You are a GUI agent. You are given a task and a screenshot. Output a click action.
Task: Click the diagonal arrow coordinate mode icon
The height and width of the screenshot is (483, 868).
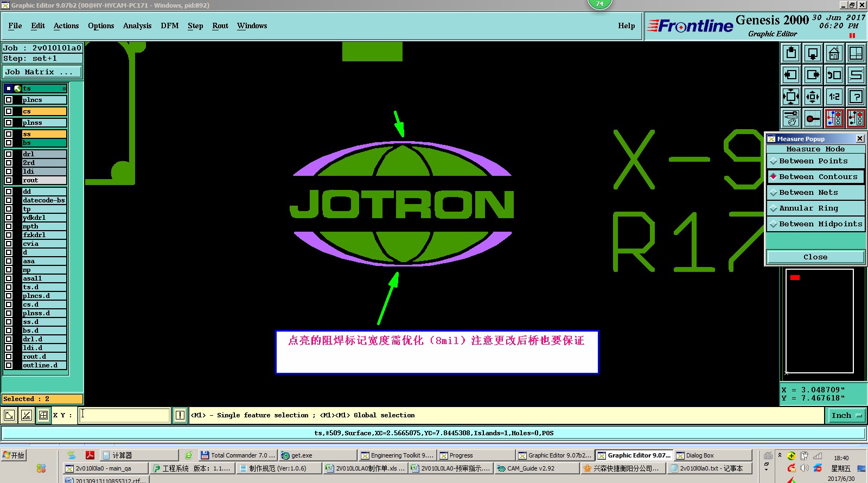(x=9, y=416)
